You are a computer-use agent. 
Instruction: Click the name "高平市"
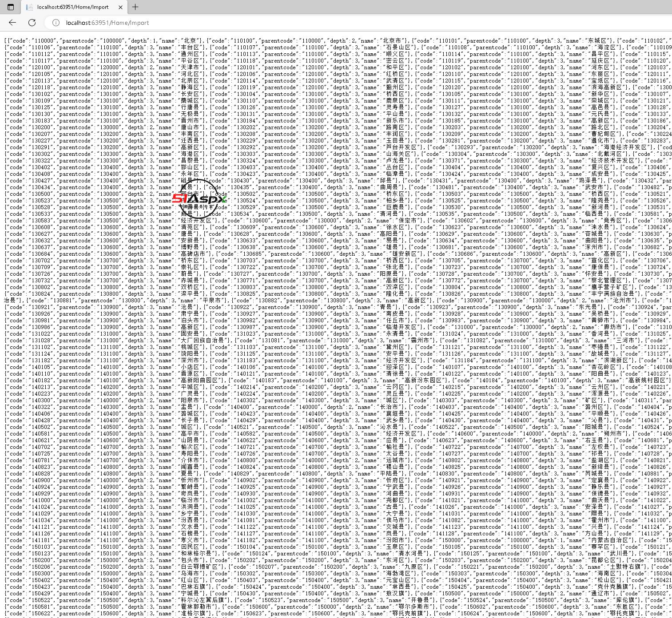click(x=191, y=434)
